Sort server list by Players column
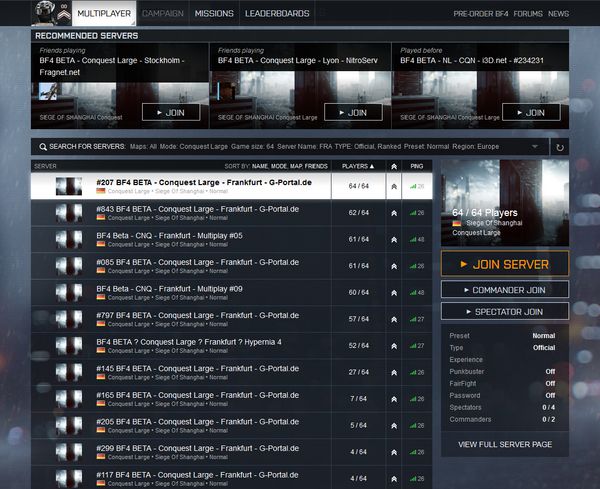 pos(357,166)
